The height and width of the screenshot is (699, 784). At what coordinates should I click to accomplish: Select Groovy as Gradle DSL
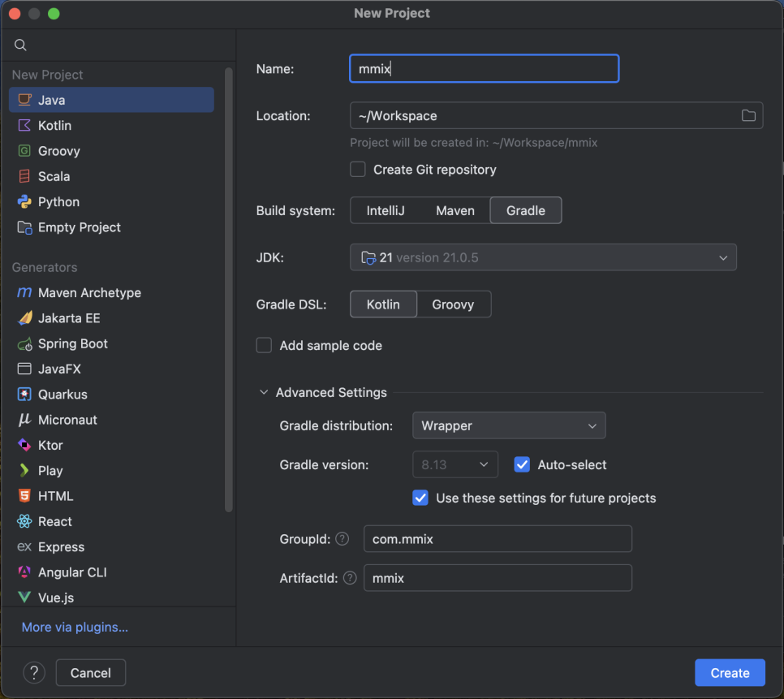[x=453, y=304]
